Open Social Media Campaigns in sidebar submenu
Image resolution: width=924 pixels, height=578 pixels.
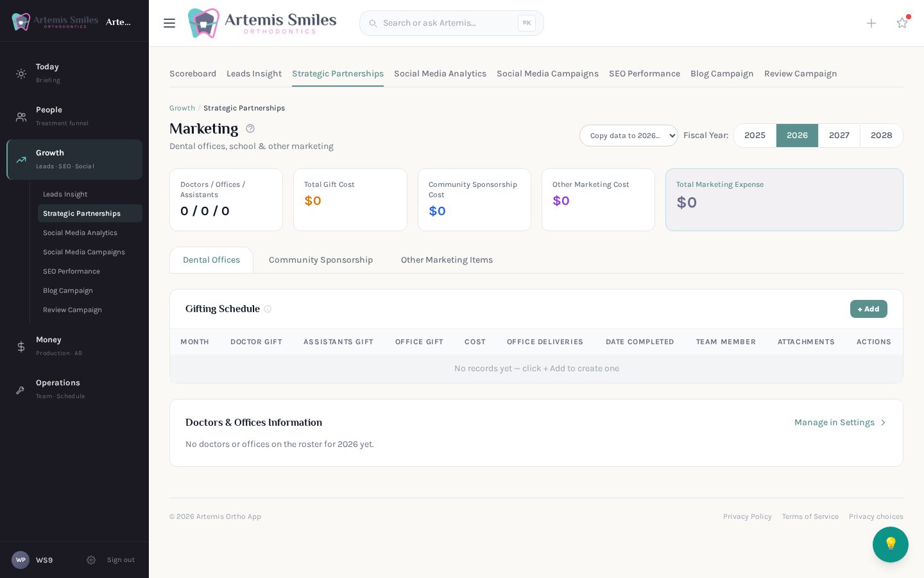[x=90, y=252]
